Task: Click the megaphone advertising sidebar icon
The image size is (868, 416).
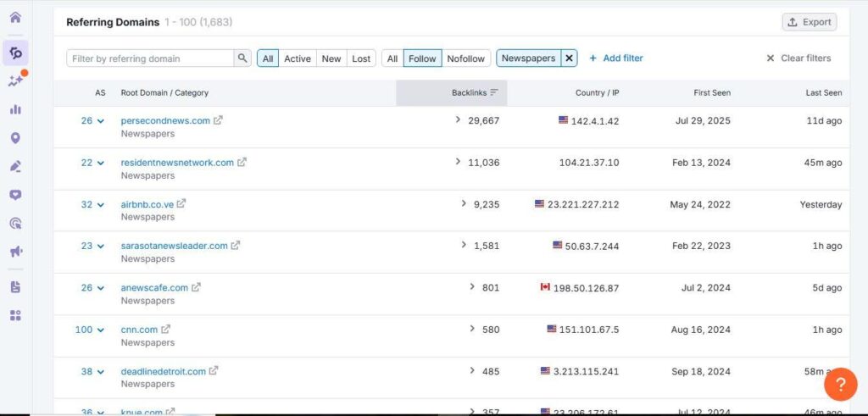Action: click(15, 252)
